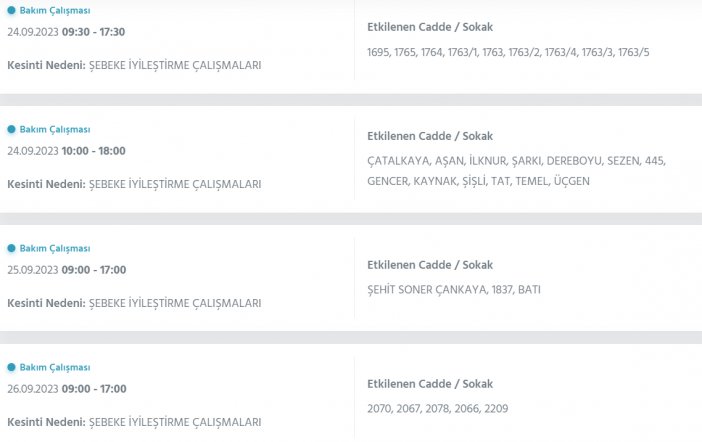
Task: Click the blue dot icon on the 26.09.2023 card
Action: (x=12, y=368)
